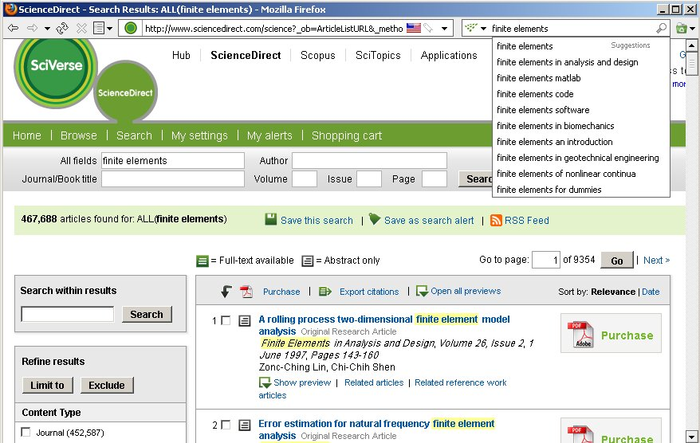700x443 pixels.
Task: Click the All fields input box
Action: point(173,161)
